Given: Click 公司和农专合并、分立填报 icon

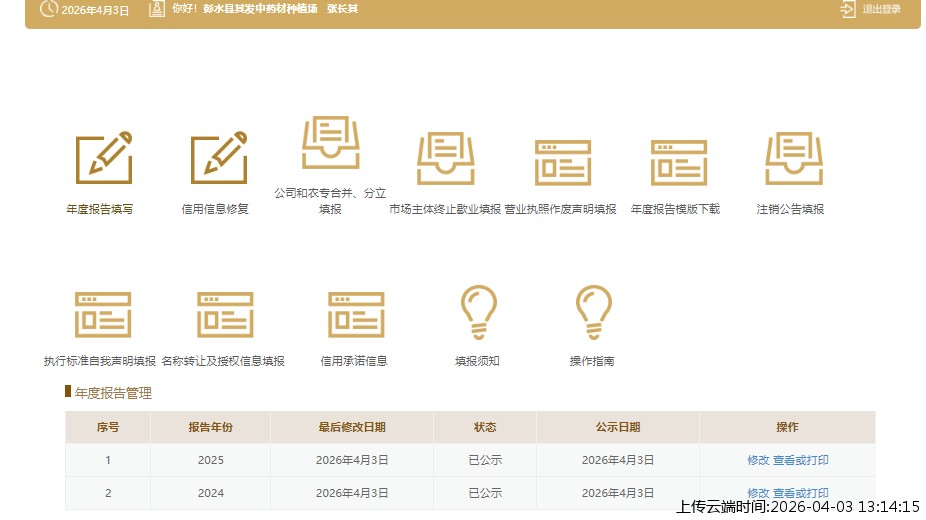Looking at the screenshot, I should point(330,143).
